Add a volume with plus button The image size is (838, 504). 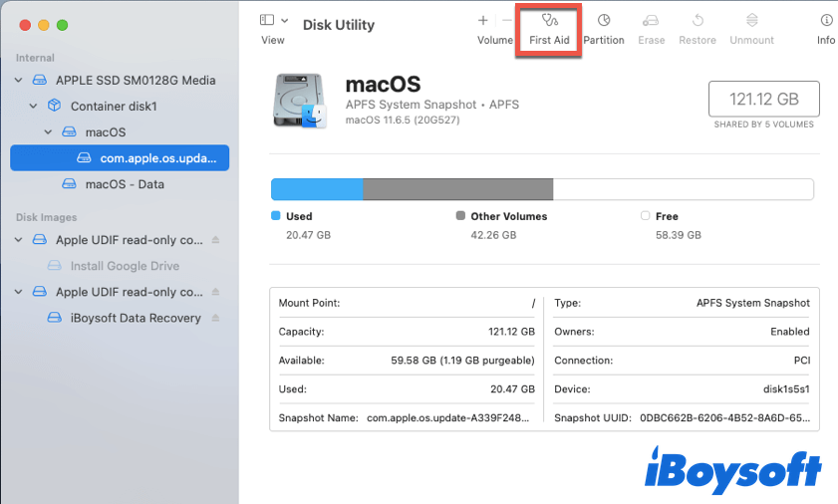pos(483,21)
